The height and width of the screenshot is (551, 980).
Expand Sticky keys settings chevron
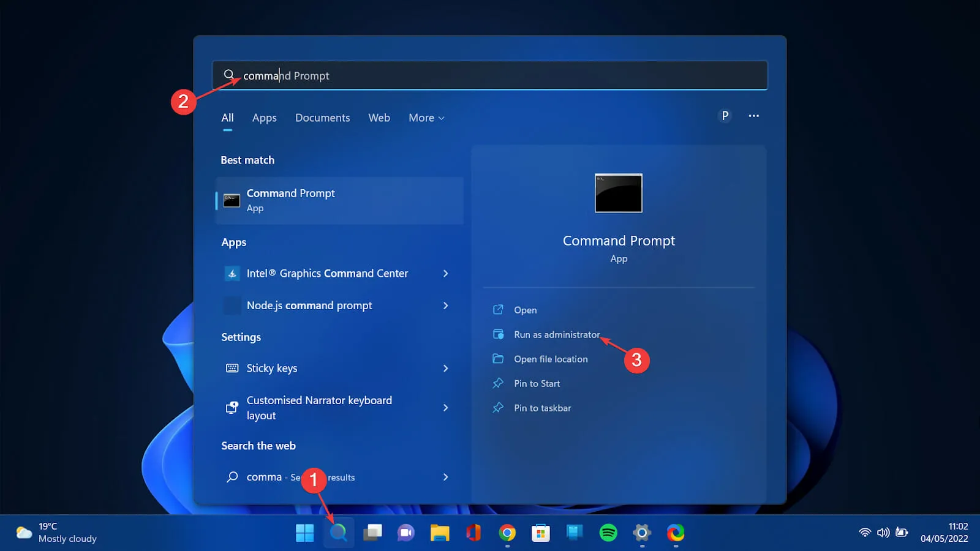point(445,369)
